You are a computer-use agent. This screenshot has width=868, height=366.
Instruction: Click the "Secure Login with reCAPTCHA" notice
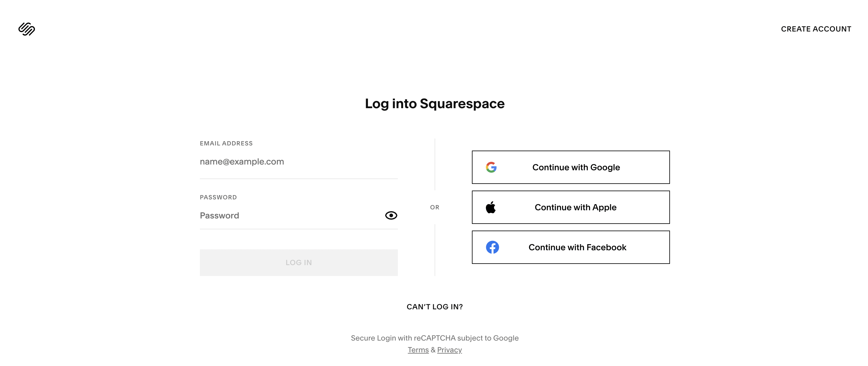point(435,338)
